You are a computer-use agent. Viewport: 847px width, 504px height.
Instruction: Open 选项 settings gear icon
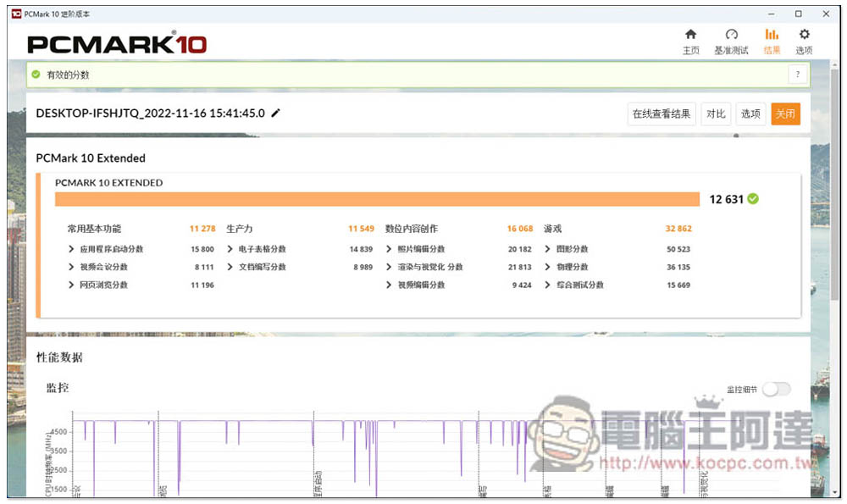click(805, 35)
